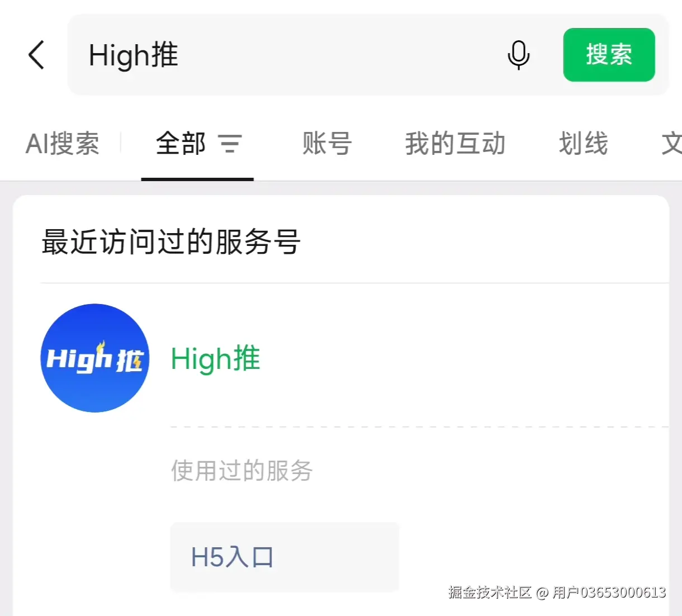Open the 我的互动 tab

pos(455,144)
